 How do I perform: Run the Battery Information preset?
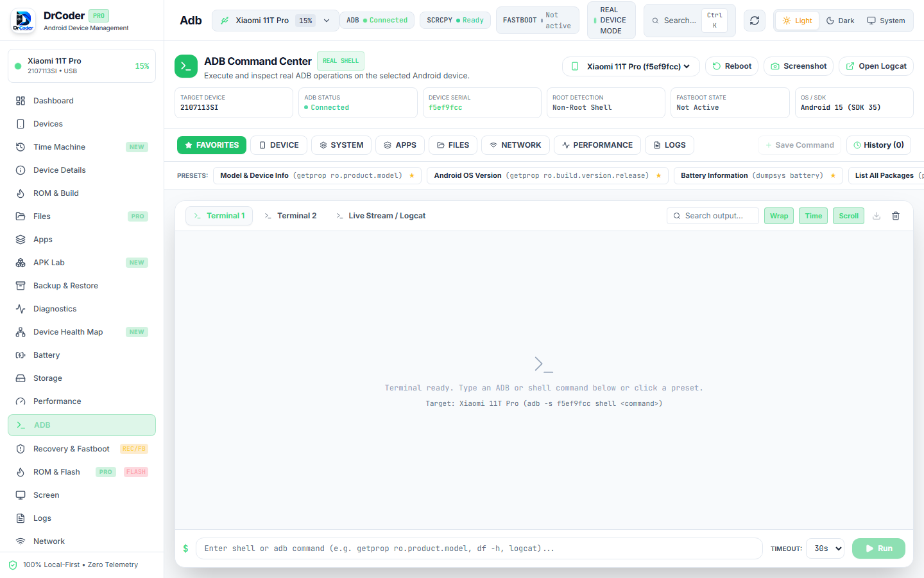coord(758,175)
